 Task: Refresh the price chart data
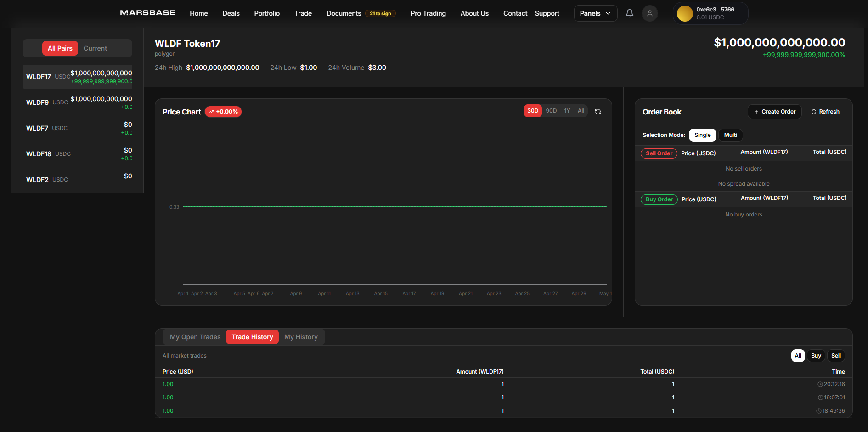pos(597,111)
